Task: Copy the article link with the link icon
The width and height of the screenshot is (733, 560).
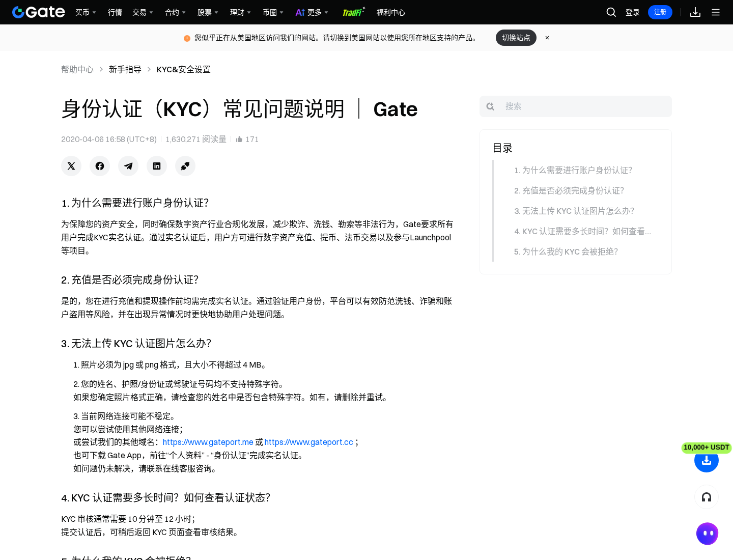Action: [185, 166]
